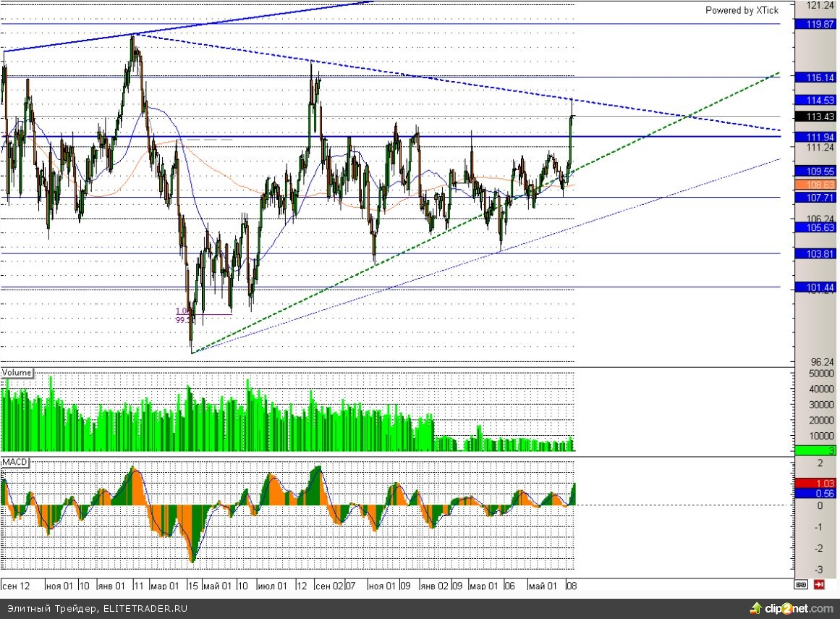Click the green volume value tag
Viewport: 840px width, 619px height.
click(815, 450)
